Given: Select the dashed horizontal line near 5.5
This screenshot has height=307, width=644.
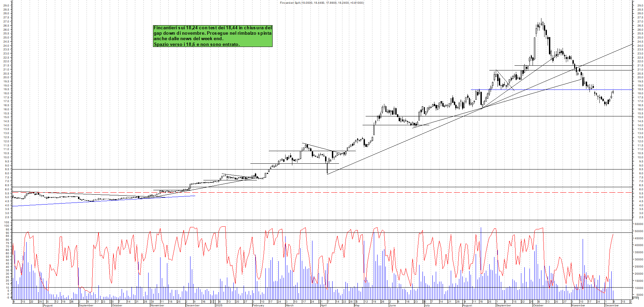Looking at the screenshot, I should coord(307,193).
